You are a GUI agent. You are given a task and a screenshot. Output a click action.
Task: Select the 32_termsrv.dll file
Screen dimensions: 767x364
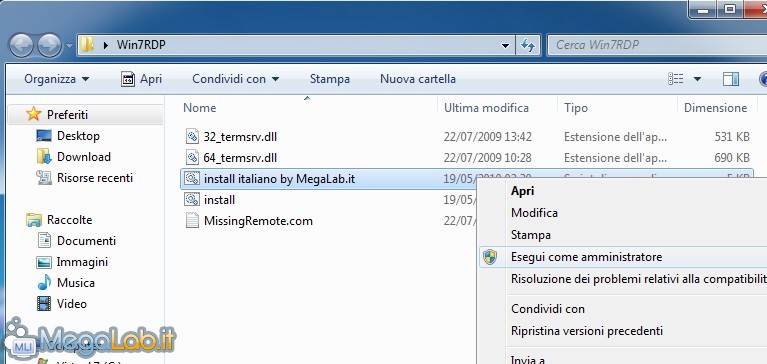[x=240, y=137]
